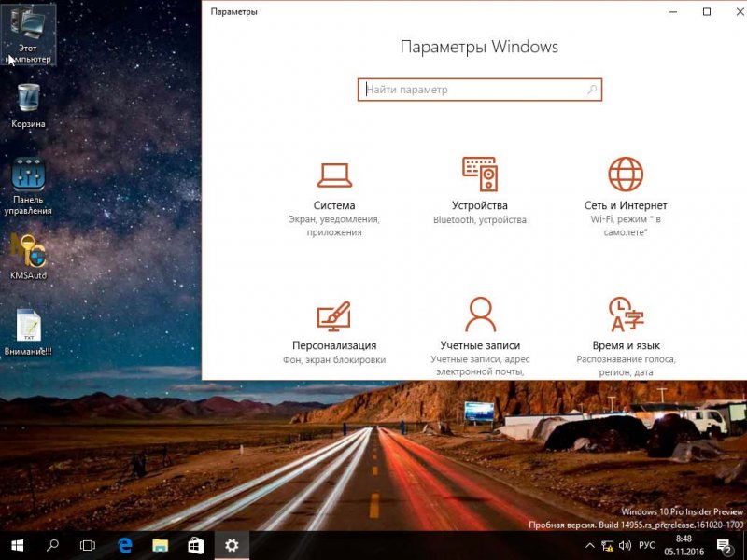Image resolution: width=747 pixels, height=560 pixels.
Task: Focus the Найти параметр search field
Action: [480, 90]
